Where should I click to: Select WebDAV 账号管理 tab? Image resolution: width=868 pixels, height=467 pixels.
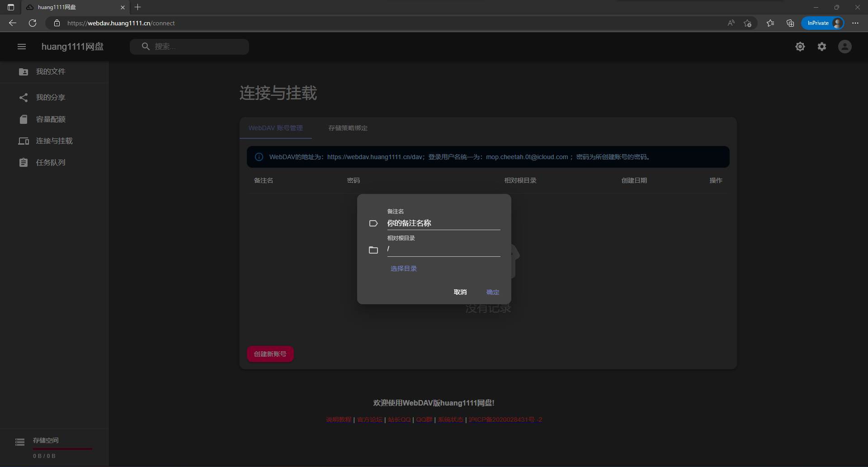[x=275, y=128]
